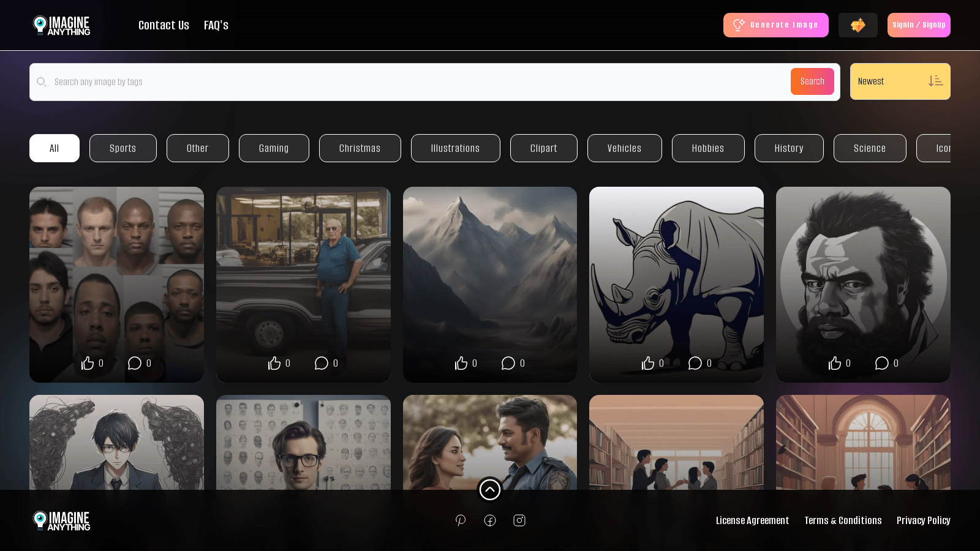
Task: Select the Illustrations category filter
Action: coord(456,148)
